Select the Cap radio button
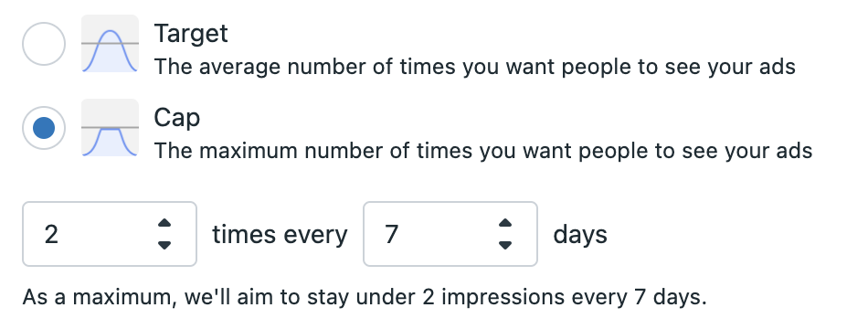The image size is (868, 329). pyautogui.click(x=44, y=128)
